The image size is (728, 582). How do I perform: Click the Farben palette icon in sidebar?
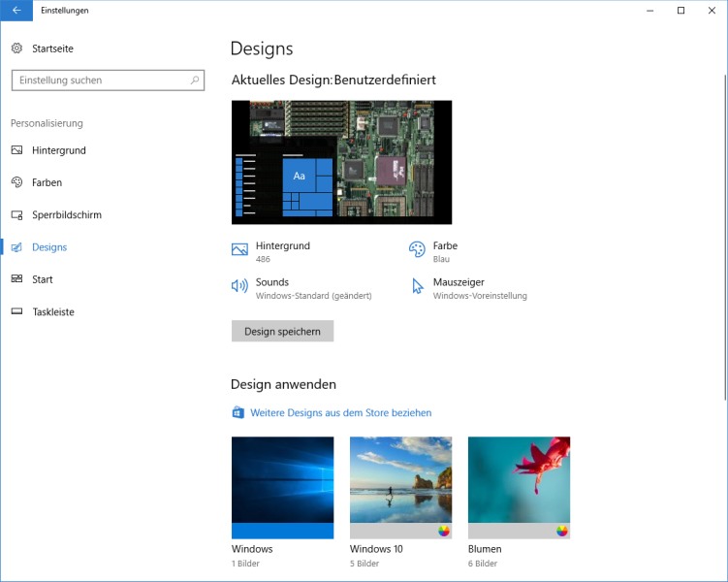pyautogui.click(x=16, y=182)
